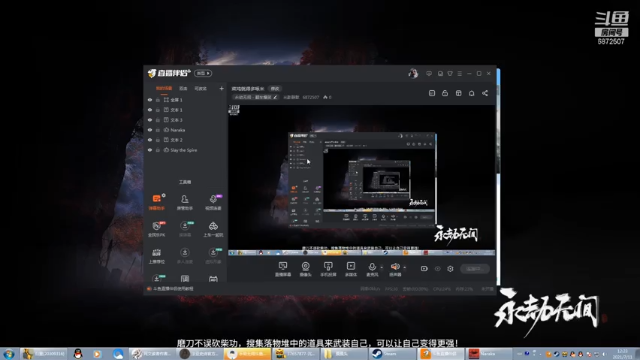Open the crown ranking tool in toolbox
Image resolution: width=640 pixels, height=360 pixels.
click(157, 256)
